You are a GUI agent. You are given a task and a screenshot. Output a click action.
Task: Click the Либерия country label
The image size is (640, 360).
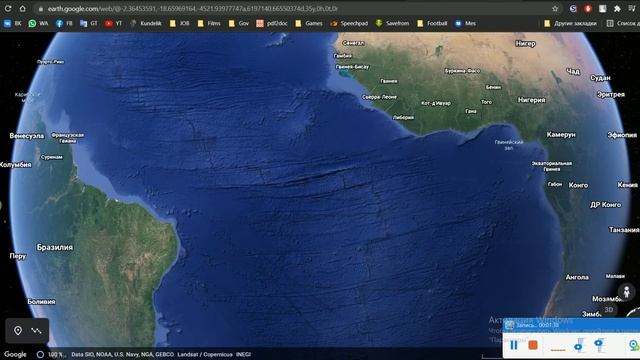click(x=403, y=117)
